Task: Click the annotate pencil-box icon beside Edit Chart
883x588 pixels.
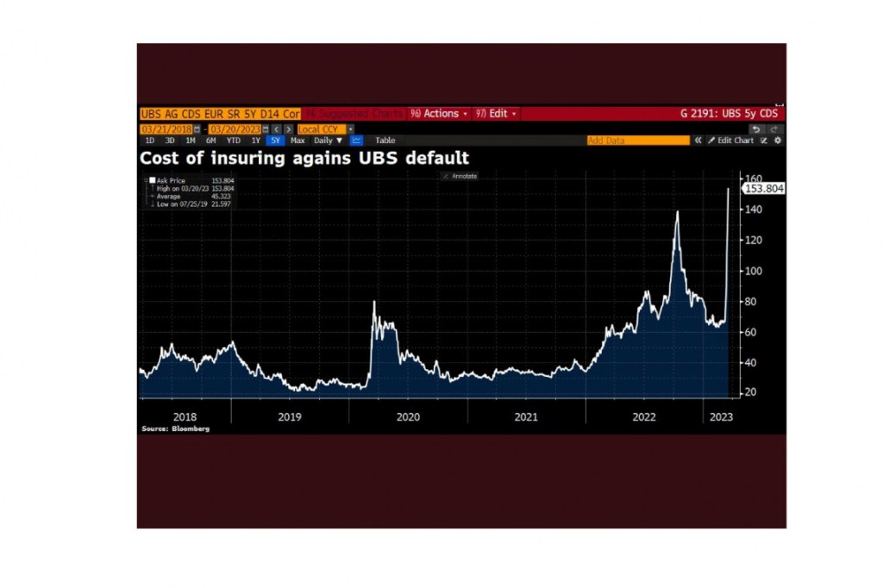Action: pos(763,141)
